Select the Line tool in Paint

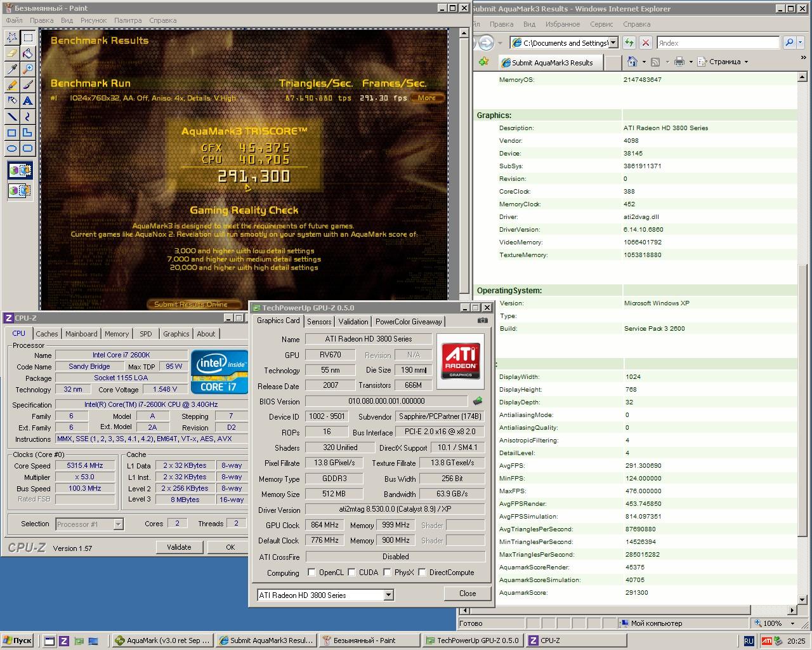pos(12,117)
